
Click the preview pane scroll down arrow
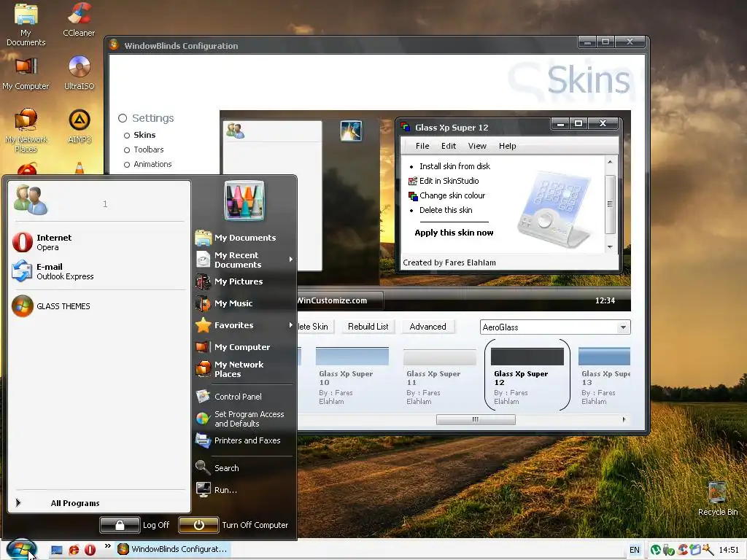[610, 246]
